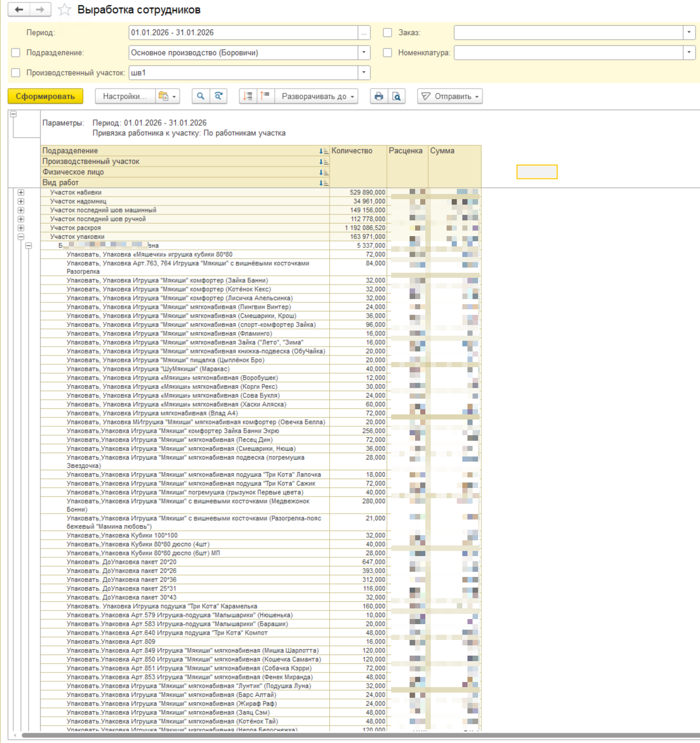The height and width of the screenshot is (743, 700).
Task: Click the sort icon in the Производственный участок header
Action: 323,162
